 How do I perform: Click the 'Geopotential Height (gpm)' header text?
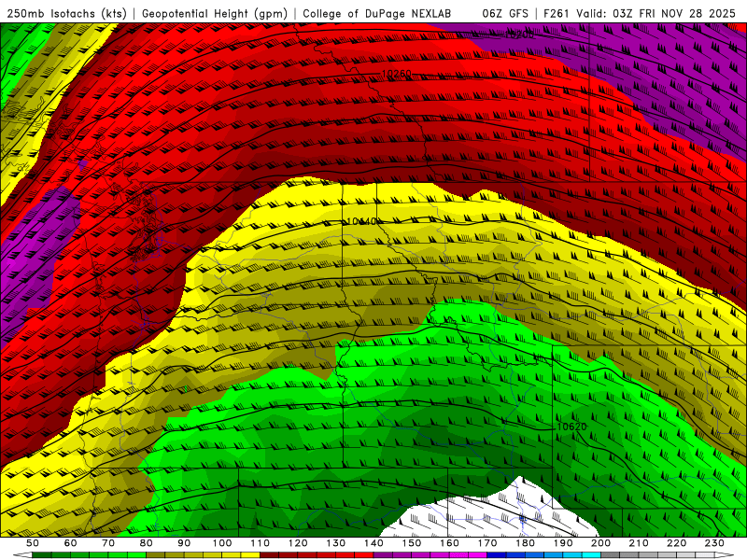[x=215, y=13]
